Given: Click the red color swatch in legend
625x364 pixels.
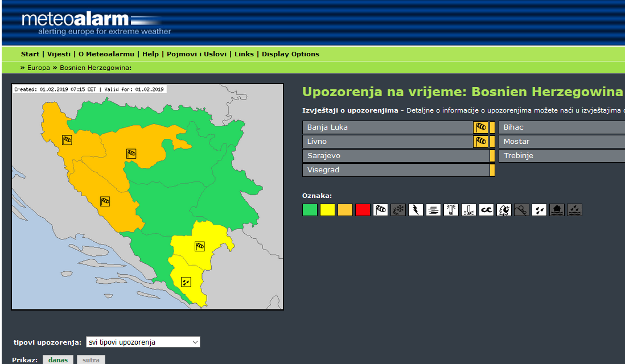Looking at the screenshot, I should click(x=363, y=210).
